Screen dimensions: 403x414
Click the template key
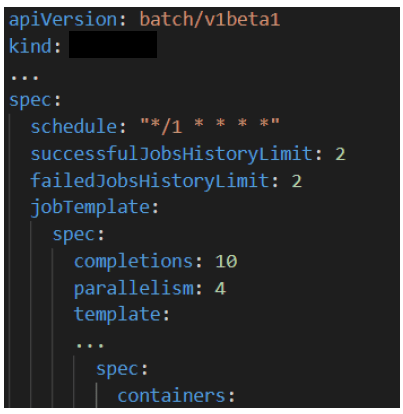(x=117, y=315)
